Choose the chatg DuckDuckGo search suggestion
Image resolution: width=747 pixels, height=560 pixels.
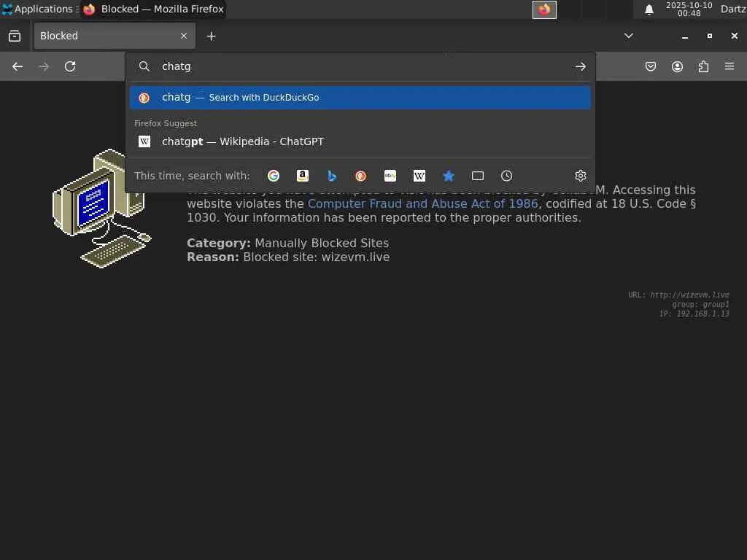[360, 98]
